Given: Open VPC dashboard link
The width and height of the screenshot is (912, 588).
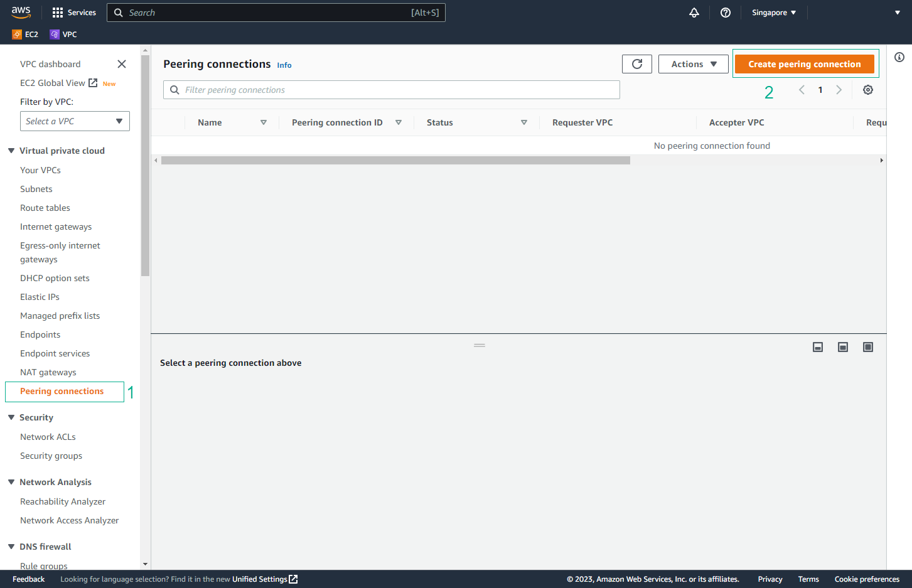Looking at the screenshot, I should (x=50, y=64).
